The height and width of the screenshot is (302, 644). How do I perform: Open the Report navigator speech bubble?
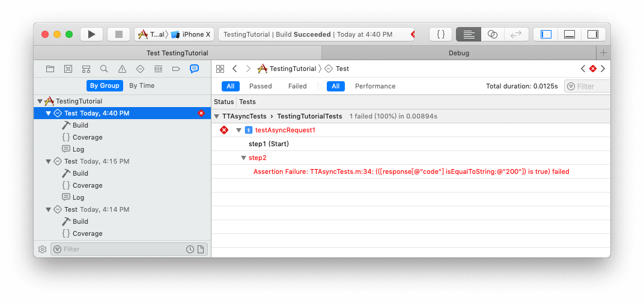click(194, 69)
